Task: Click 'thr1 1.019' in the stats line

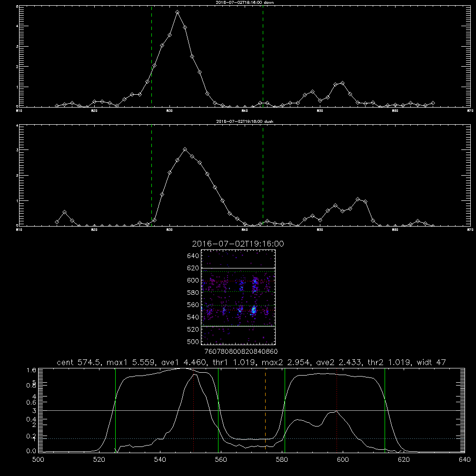Action: 234,362
